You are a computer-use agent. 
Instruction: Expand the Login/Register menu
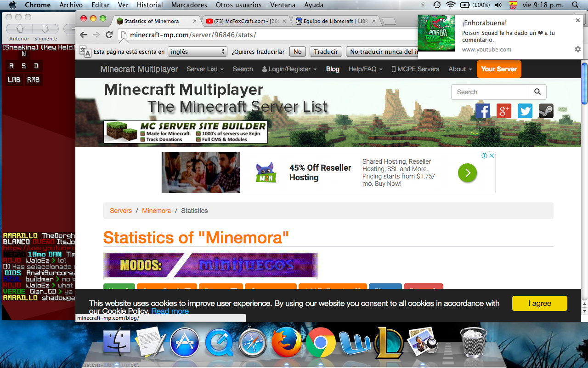pos(289,69)
